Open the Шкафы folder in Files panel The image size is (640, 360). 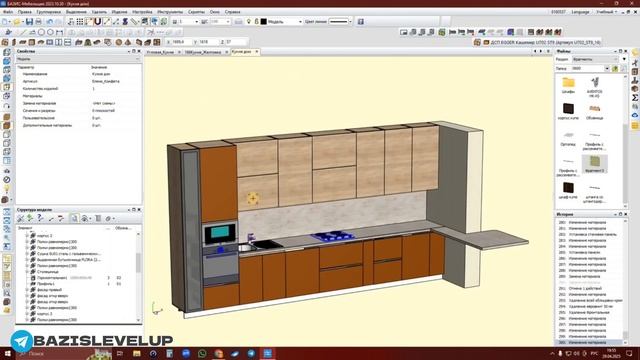click(568, 85)
